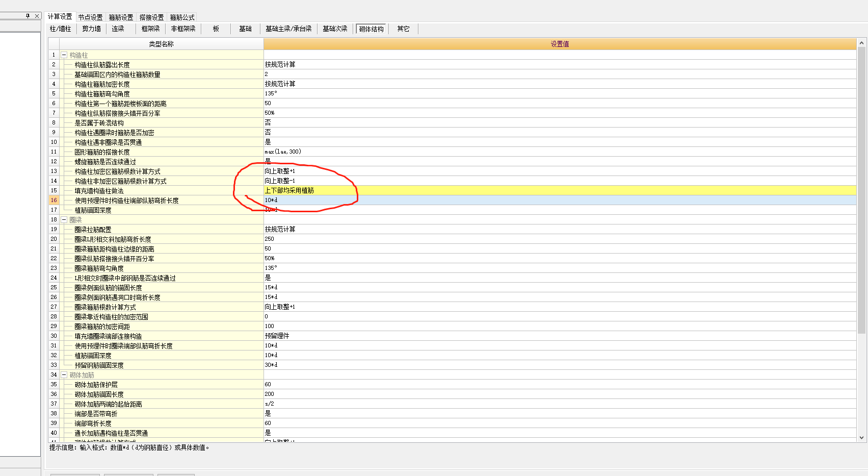Change value of 构造柱加密区箍筋根数计算方式

pyautogui.click(x=560, y=171)
